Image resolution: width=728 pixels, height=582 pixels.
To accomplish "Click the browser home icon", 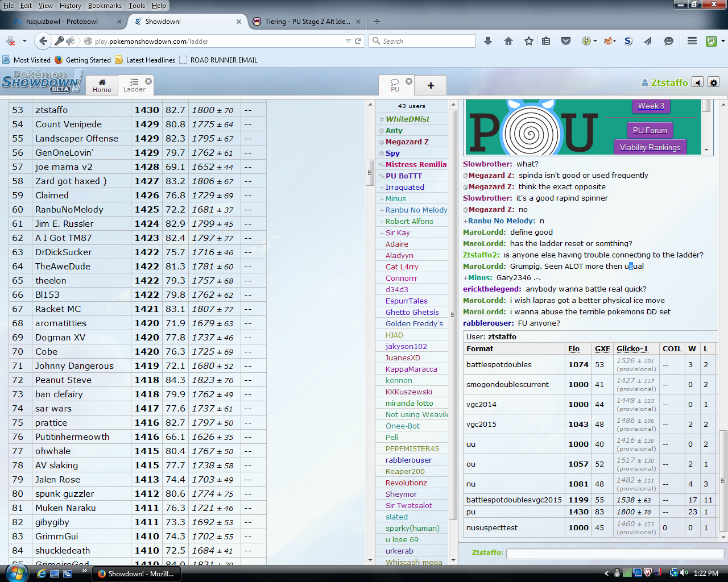I will [x=508, y=41].
